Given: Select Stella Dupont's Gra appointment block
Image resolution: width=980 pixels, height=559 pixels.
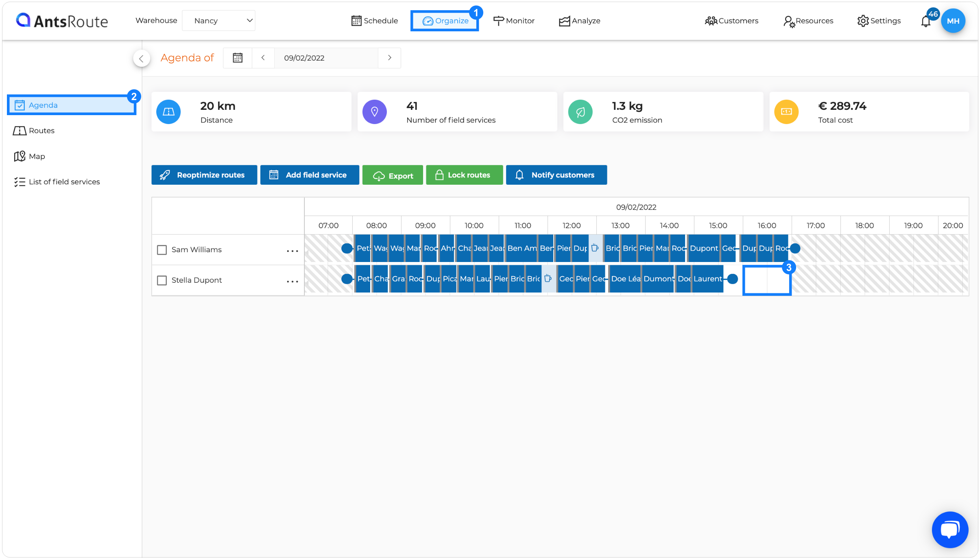Looking at the screenshot, I should pyautogui.click(x=398, y=279).
